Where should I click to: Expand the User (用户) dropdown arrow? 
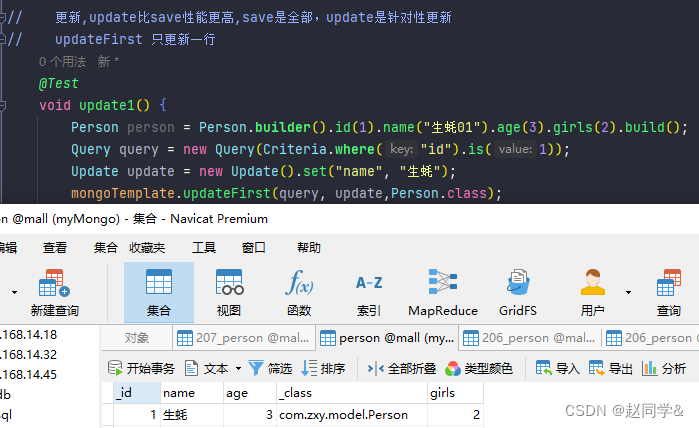coord(628,292)
